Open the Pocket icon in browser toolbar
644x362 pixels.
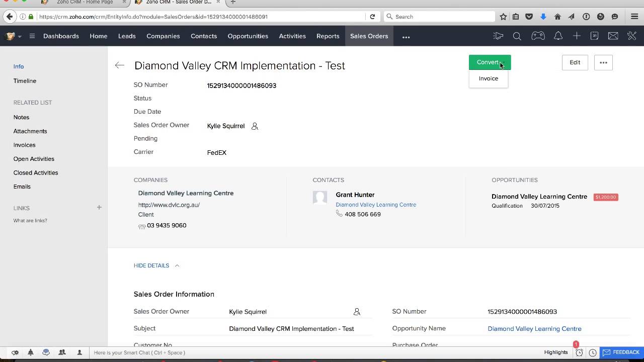529,17
